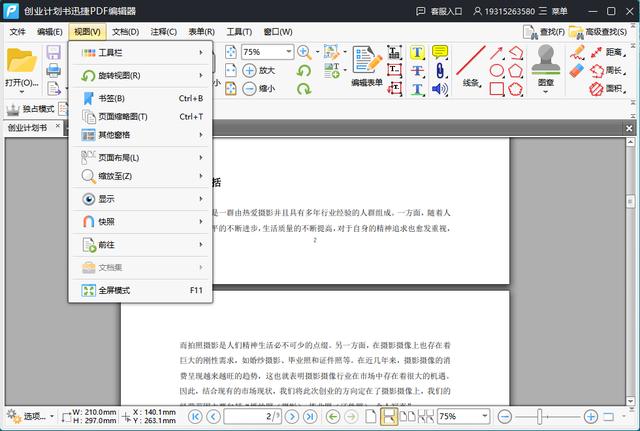Expand 缩放至(Z) submenu arrow
Image resolution: width=640 pixels, height=431 pixels.
[x=201, y=176]
